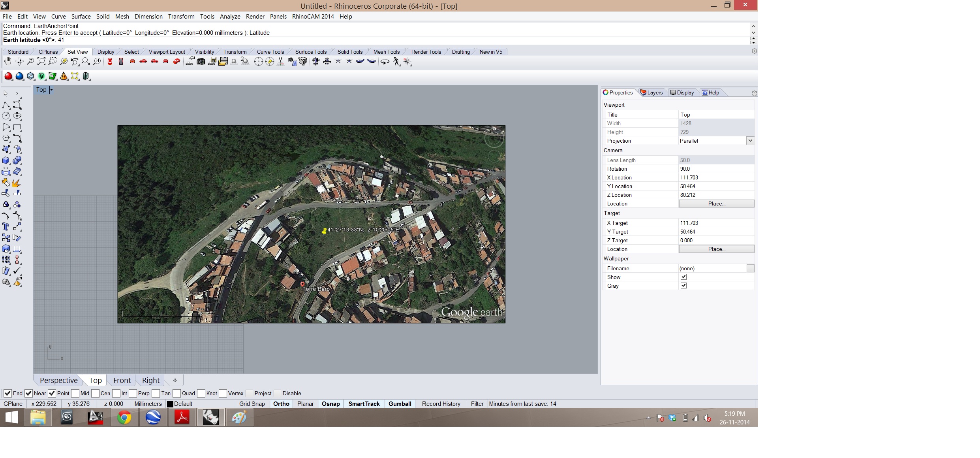Image resolution: width=980 pixels, height=458 pixels.
Task: Select the Text tool in left sidebar
Action: (x=6, y=226)
